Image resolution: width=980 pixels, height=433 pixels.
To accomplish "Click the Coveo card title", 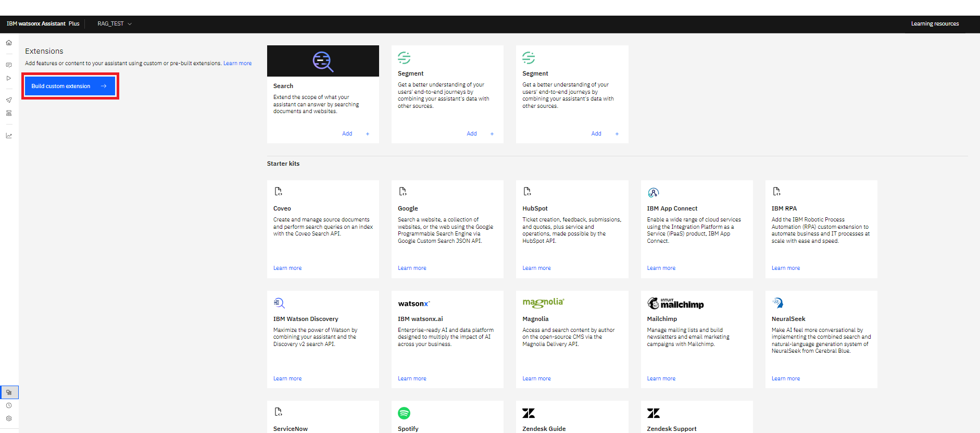I will coord(282,208).
